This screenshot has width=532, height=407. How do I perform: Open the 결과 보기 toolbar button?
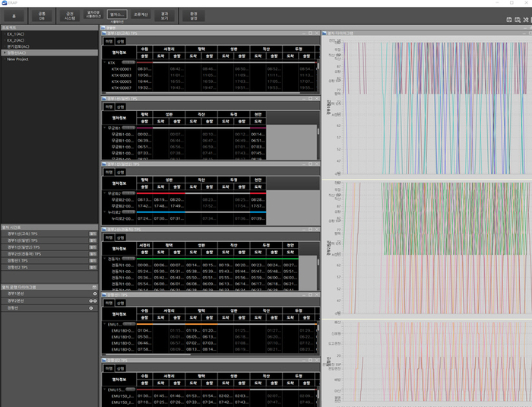pyautogui.click(x=165, y=14)
